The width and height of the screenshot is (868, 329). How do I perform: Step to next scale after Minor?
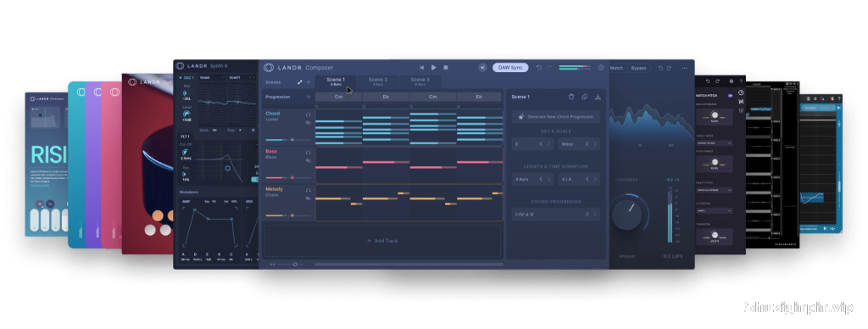(x=595, y=144)
